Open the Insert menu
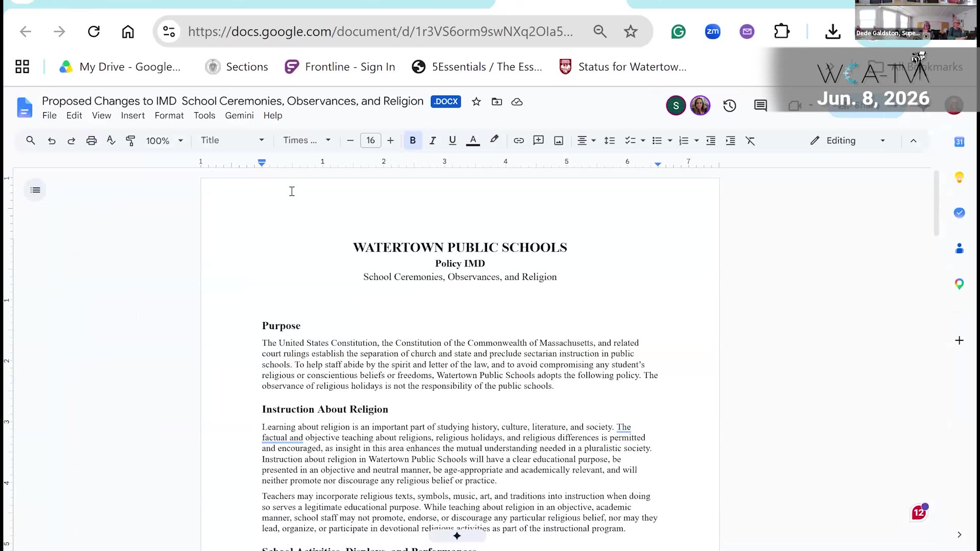Viewport: 980px width, 551px height. click(133, 115)
